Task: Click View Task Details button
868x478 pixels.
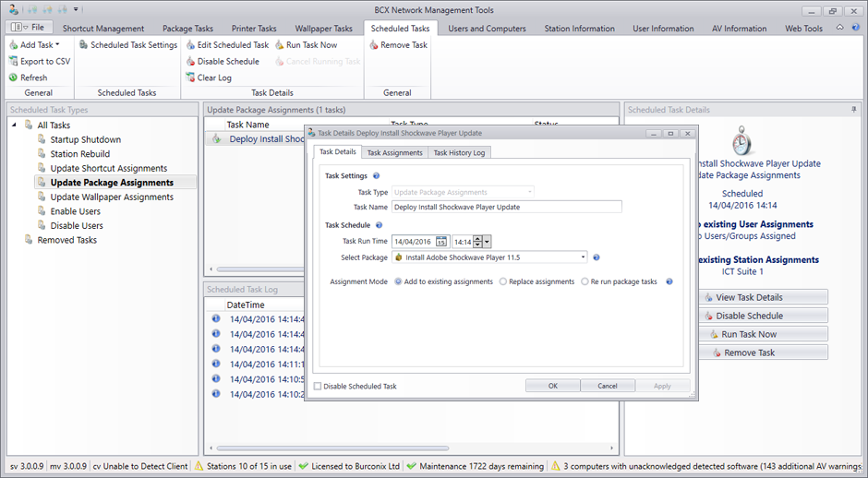Action: click(763, 297)
